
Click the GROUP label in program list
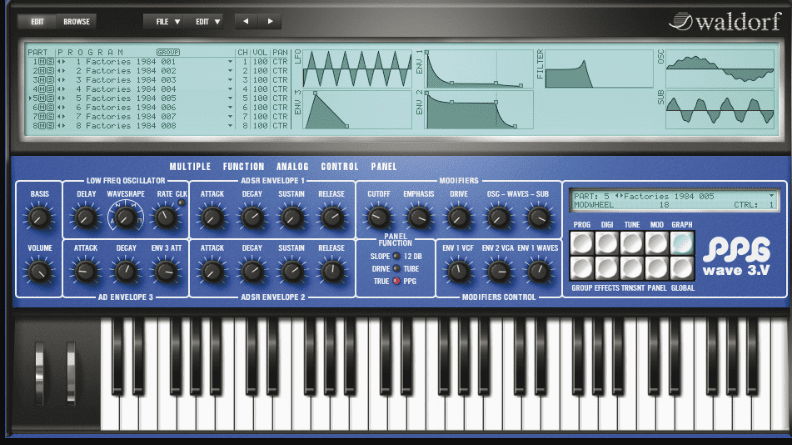click(x=167, y=51)
